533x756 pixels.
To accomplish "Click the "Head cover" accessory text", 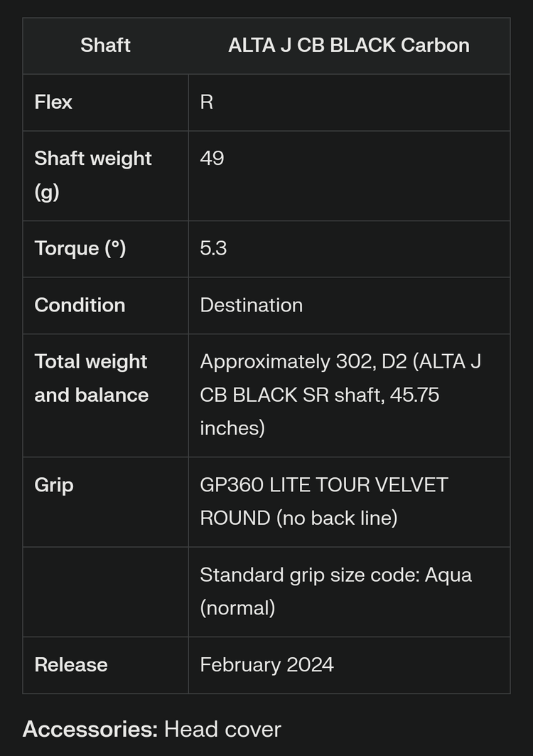I will click(222, 729).
